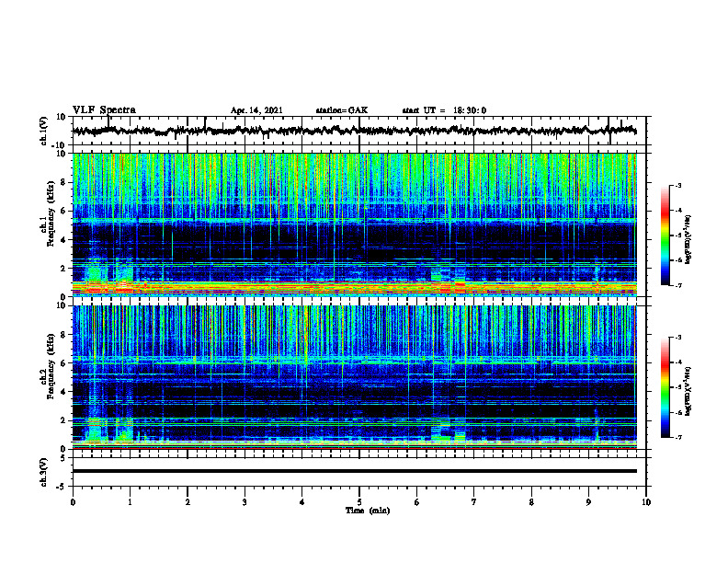Screen dimensions: 728x563
Task: Click time axis tick label "1"
Action: coord(130,502)
